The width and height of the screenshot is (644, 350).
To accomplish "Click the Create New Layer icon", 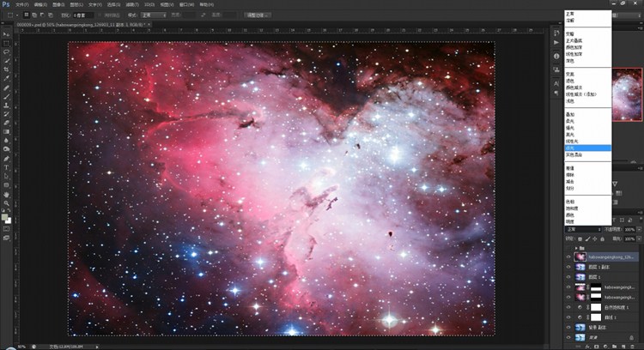I will (624, 347).
